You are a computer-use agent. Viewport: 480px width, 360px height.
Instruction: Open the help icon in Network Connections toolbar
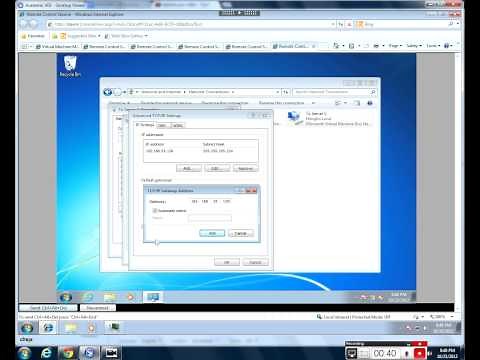coord(370,103)
